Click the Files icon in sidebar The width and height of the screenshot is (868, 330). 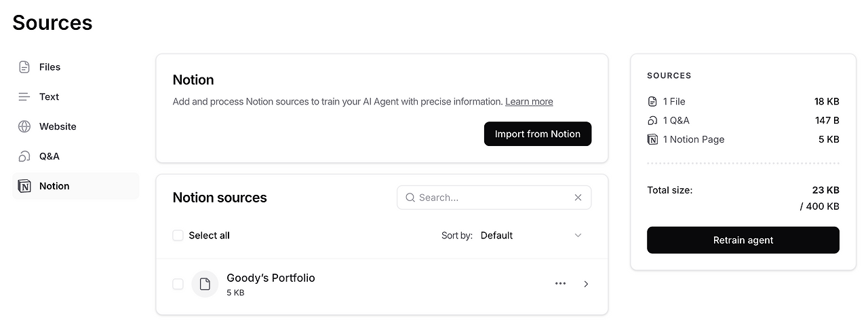(24, 67)
